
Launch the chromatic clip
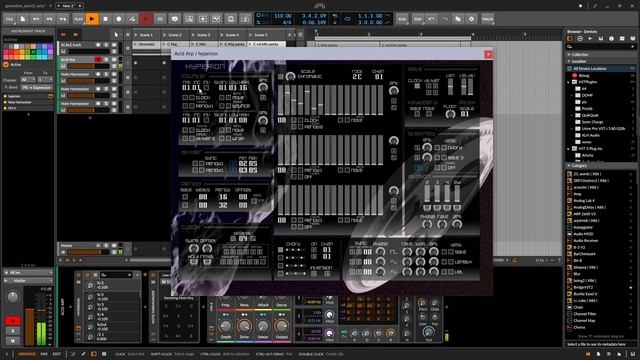136,44
